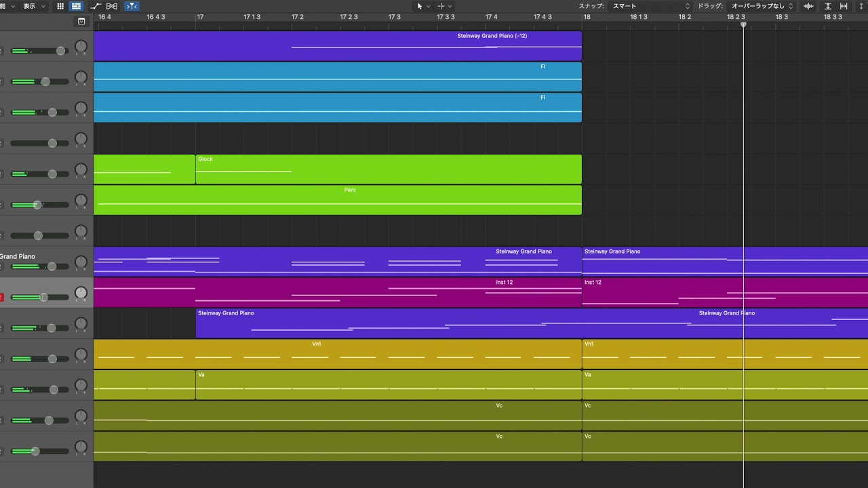Toggle show automation button
Image resolution: width=868 pixels, height=488 pixels.
tap(96, 6)
